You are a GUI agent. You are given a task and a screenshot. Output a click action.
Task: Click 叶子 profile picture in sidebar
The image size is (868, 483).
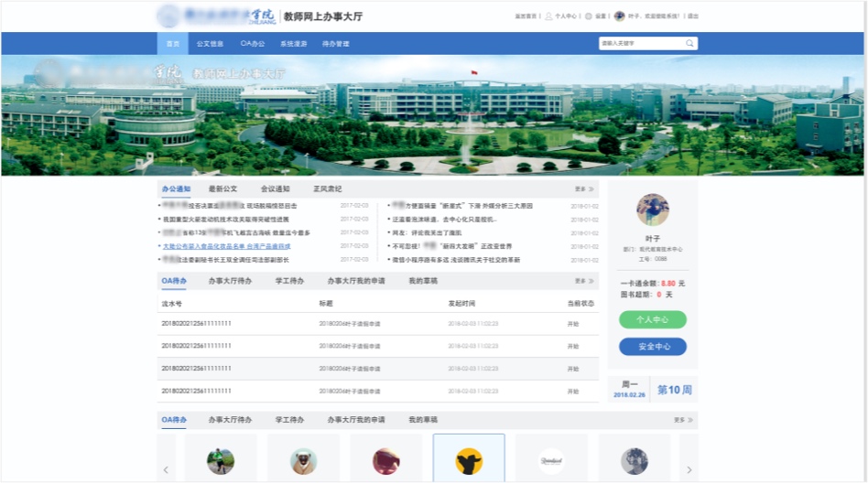pyautogui.click(x=653, y=209)
